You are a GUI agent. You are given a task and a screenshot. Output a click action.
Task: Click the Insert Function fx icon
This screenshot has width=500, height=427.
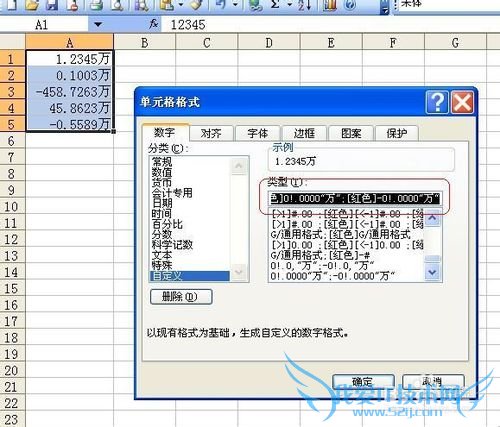click(x=153, y=24)
